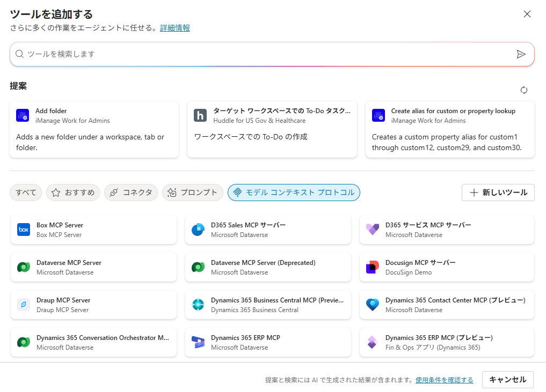Image resolution: width=546 pixels, height=392 pixels.
Task: Click the Draup MCP Server icon
Action: pyautogui.click(x=24, y=305)
